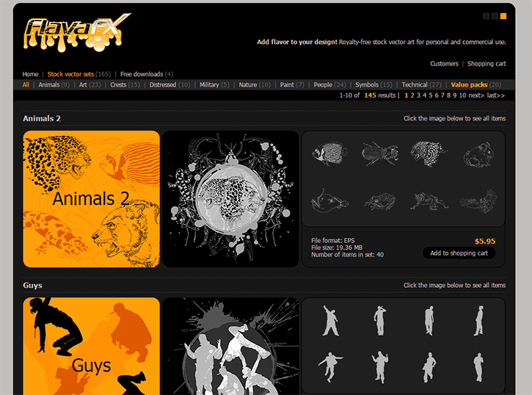The width and height of the screenshot is (532, 395).
Task: Click the striped fish vector icon
Action: click(x=329, y=153)
